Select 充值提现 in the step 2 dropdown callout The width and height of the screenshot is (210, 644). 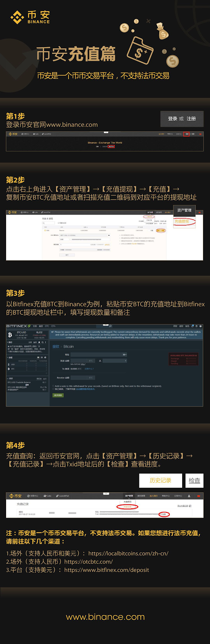click(x=182, y=221)
